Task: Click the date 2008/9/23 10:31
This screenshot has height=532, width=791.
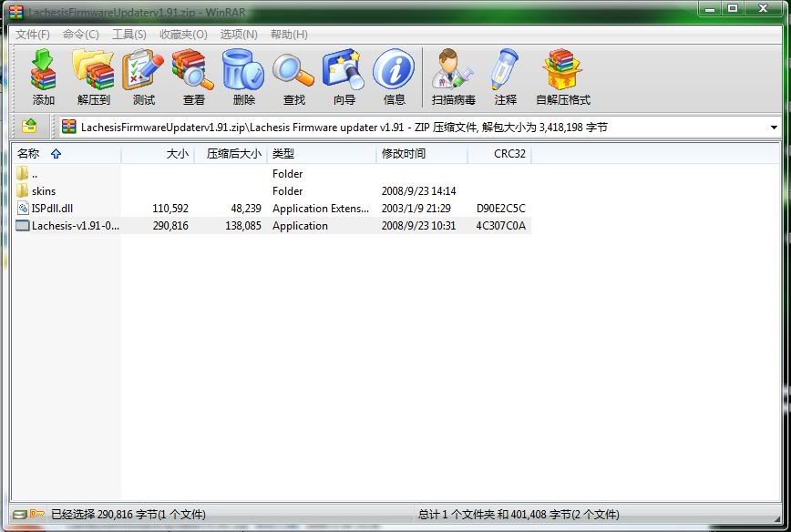Action: (418, 225)
